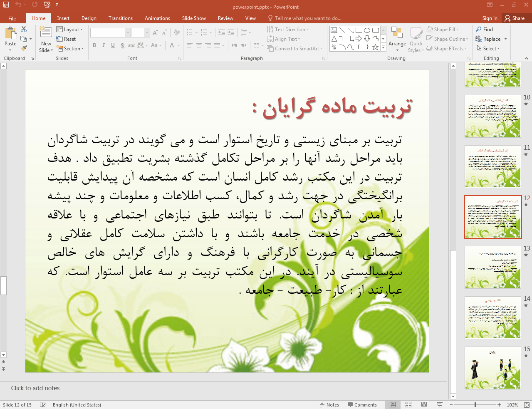The image size is (532, 409).
Task: Click the Share button
Action: pos(515,18)
